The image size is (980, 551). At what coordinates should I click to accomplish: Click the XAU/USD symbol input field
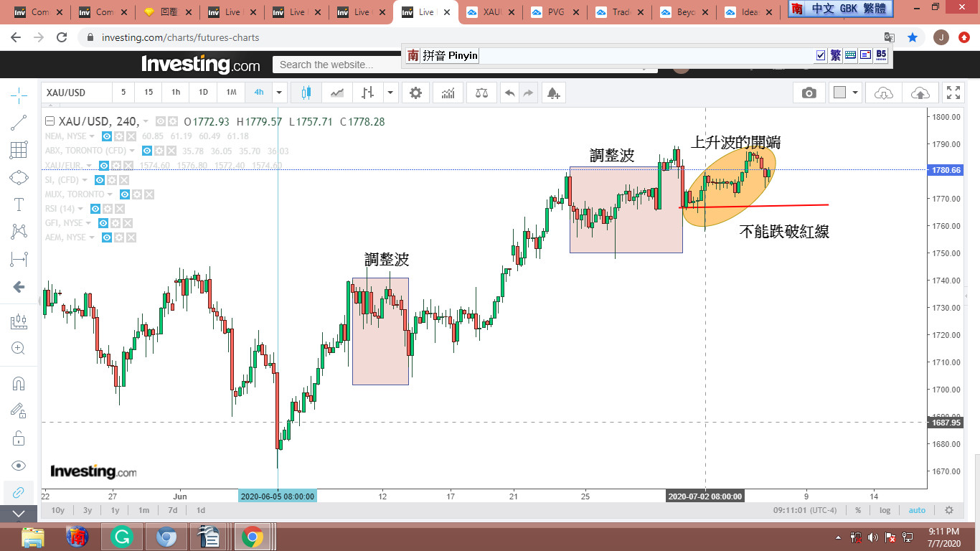[x=77, y=93]
